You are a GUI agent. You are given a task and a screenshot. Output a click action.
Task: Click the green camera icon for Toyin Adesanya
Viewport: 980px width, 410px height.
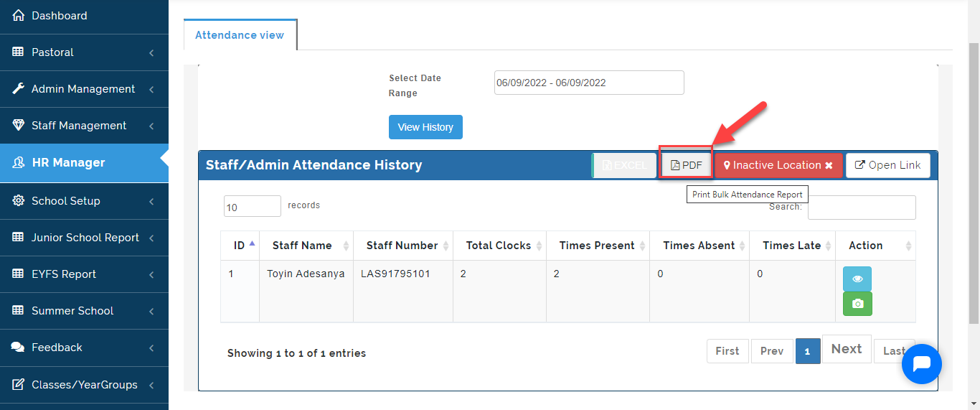tap(857, 304)
